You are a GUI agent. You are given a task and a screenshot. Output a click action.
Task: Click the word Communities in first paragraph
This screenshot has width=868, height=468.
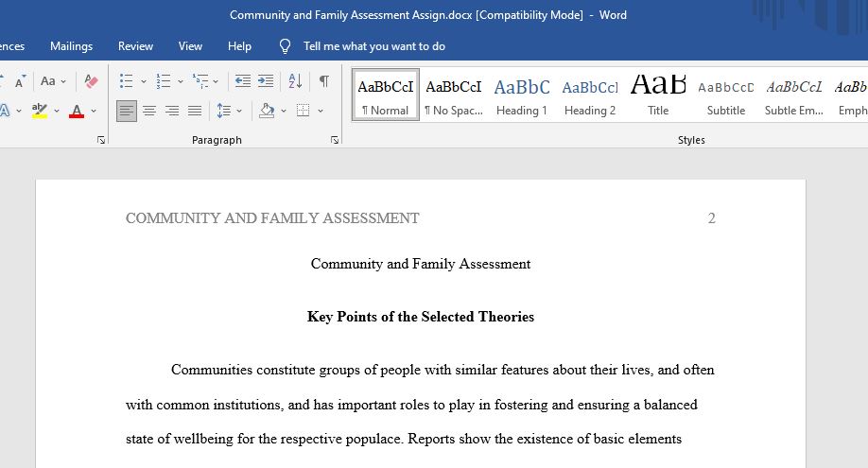point(212,370)
